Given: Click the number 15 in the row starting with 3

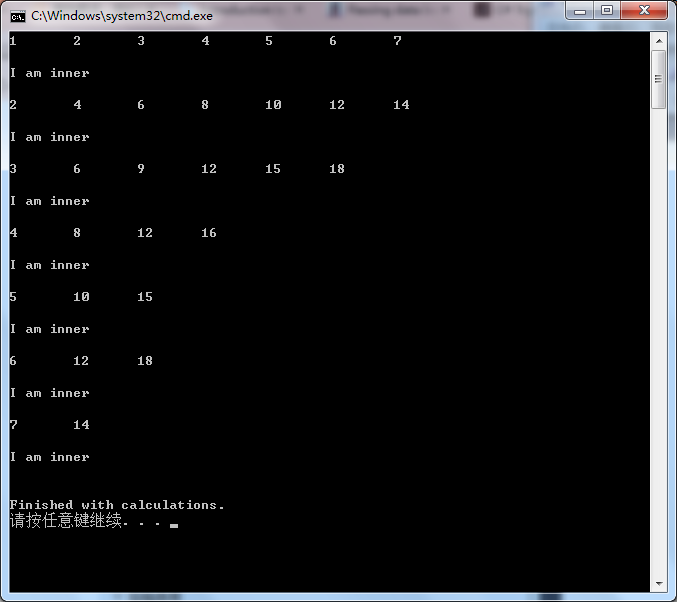Looking at the screenshot, I should pos(273,169).
